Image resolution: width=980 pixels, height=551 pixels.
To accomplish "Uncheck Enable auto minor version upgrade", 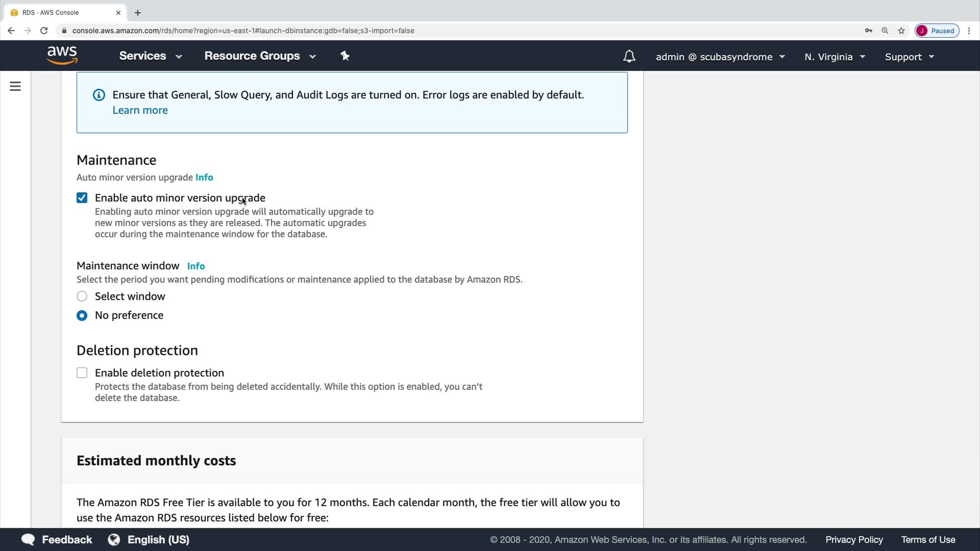I will 82,198.
